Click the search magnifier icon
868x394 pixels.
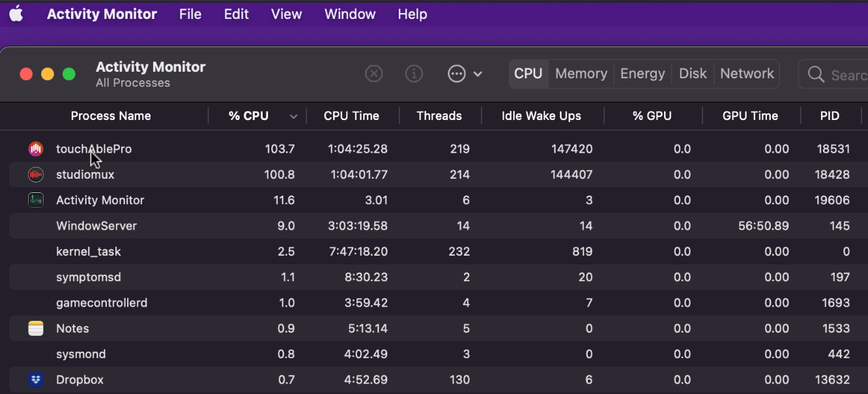tap(816, 74)
